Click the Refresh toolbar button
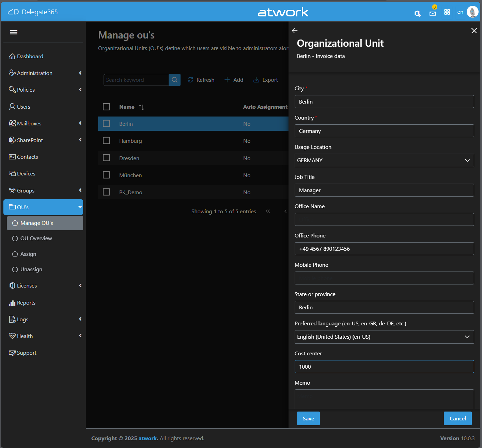Screen dimensions: 482x448 point(201,80)
